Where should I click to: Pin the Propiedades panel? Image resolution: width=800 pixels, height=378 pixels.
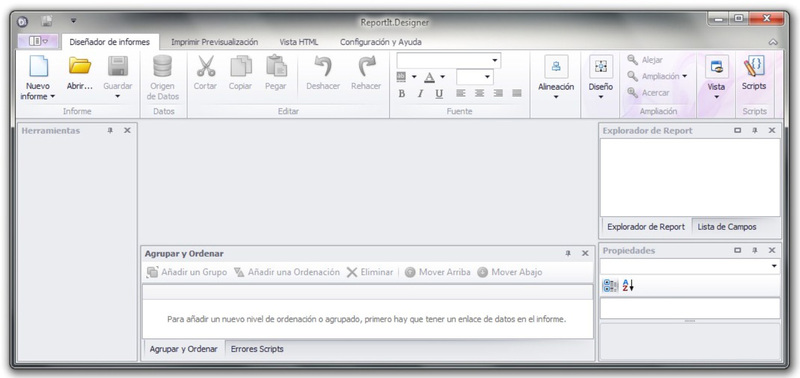pos(755,250)
